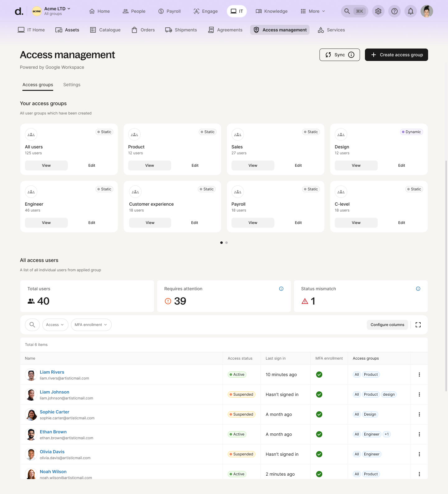This screenshot has height=494, width=448.
Task: Click the help question mark icon
Action: pyautogui.click(x=394, y=11)
